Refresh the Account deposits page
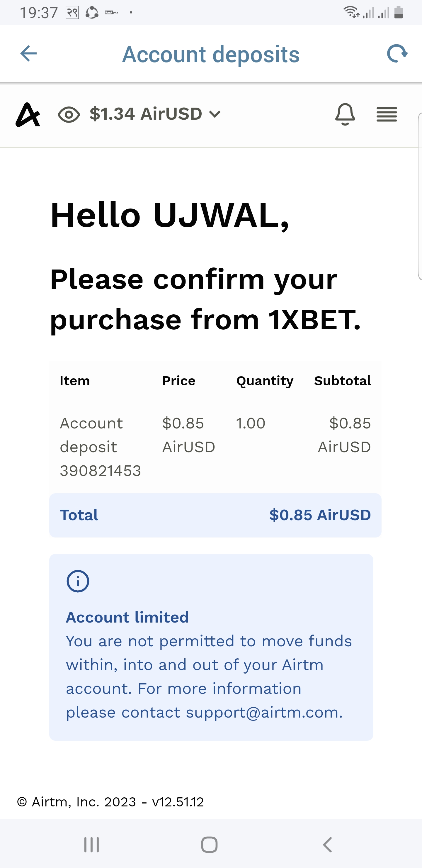 [397, 54]
